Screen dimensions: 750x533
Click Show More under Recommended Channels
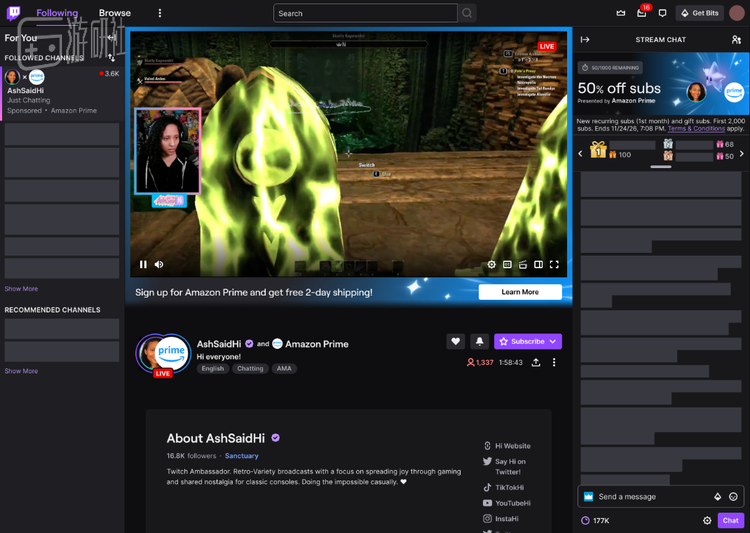[21, 371]
